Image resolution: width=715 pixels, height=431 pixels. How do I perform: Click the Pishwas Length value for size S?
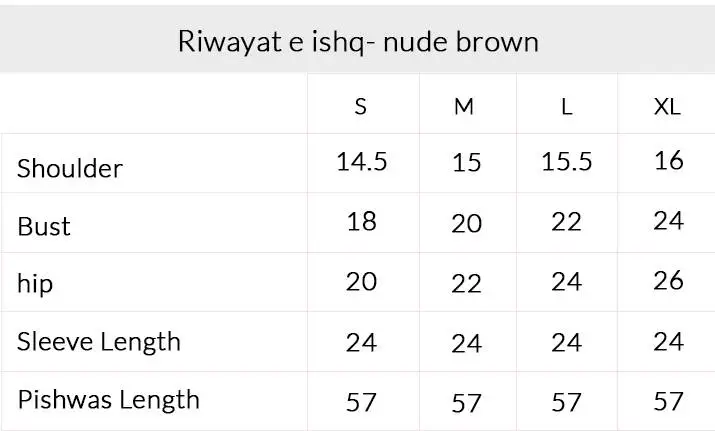[x=361, y=402]
